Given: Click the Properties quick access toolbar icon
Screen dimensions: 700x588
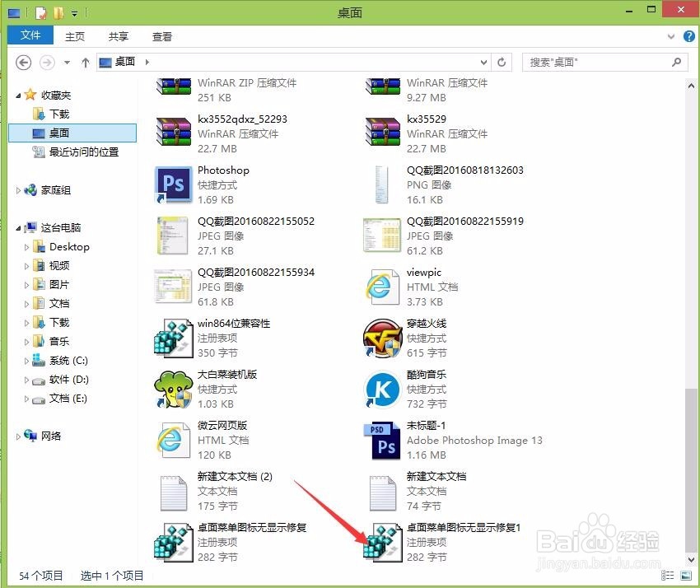Looking at the screenshot, I should pos(40,13).
